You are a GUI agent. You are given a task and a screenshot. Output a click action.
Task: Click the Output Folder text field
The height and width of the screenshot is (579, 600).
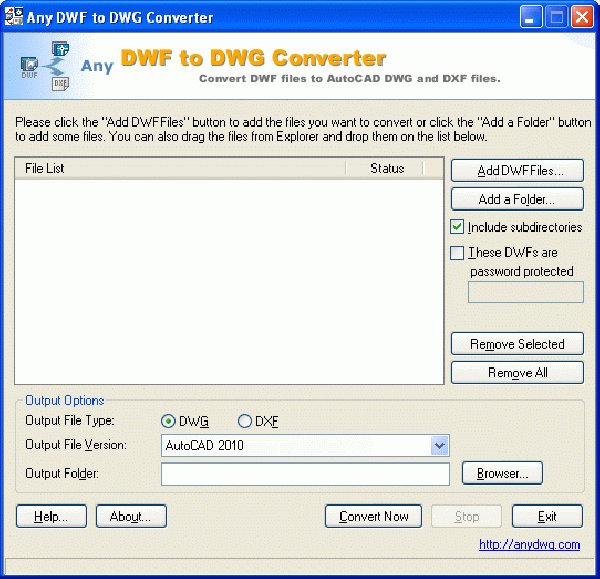(305, 474)
